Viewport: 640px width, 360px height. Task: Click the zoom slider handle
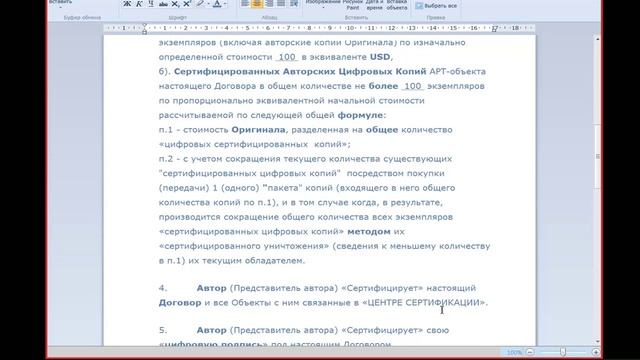pos(563,352)
